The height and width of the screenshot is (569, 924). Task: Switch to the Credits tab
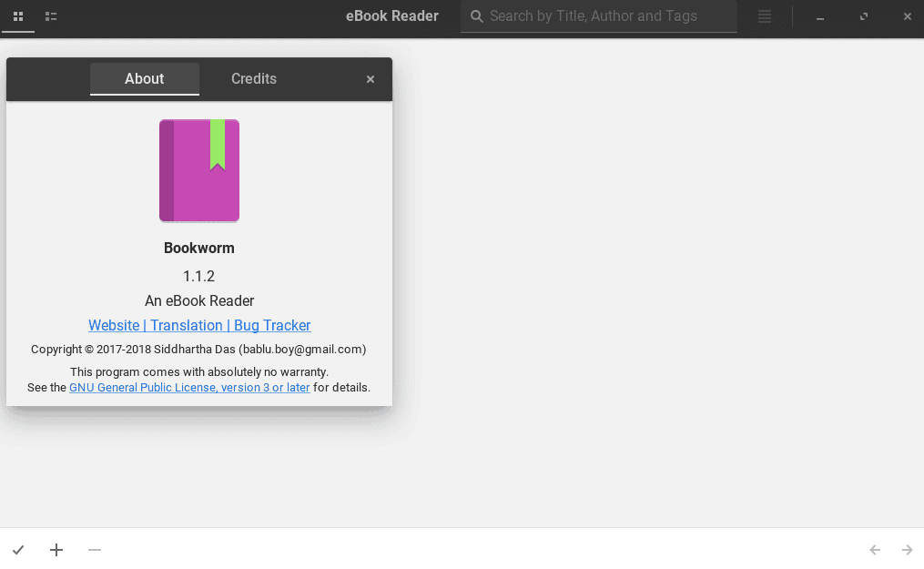click(x=253, y=78)
